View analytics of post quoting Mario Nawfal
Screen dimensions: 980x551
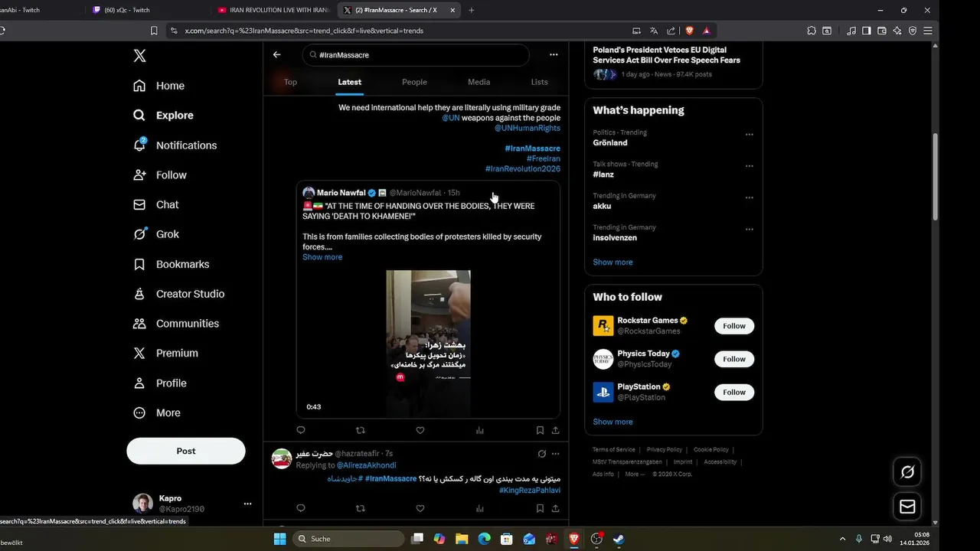coord(480,431)
